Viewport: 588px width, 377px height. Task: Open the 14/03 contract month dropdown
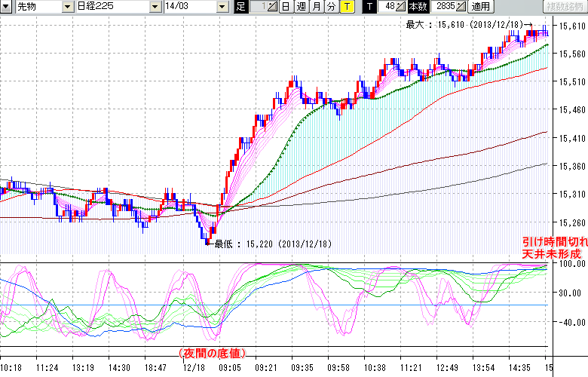click(x=222, y=7)
